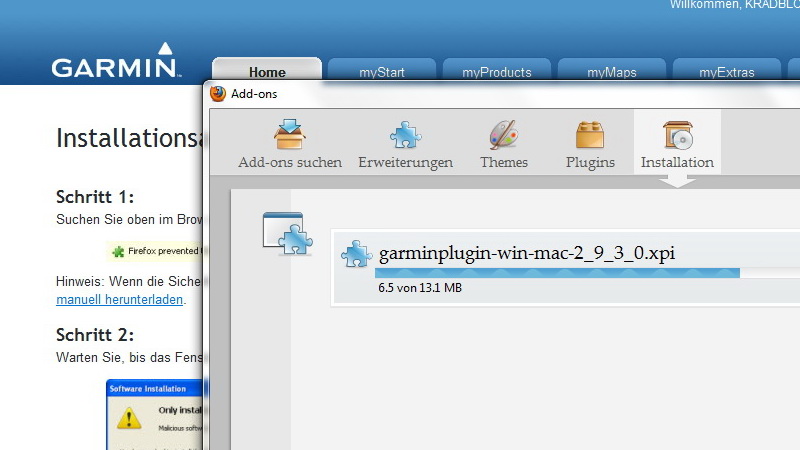
Task: Switch to the Installation section
Action: [x=677, y=145]
